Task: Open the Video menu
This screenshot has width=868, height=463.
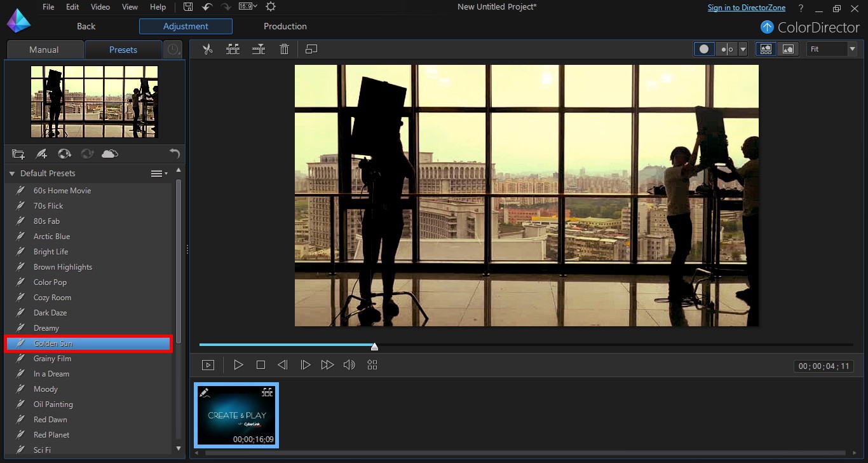Action: 100,7
